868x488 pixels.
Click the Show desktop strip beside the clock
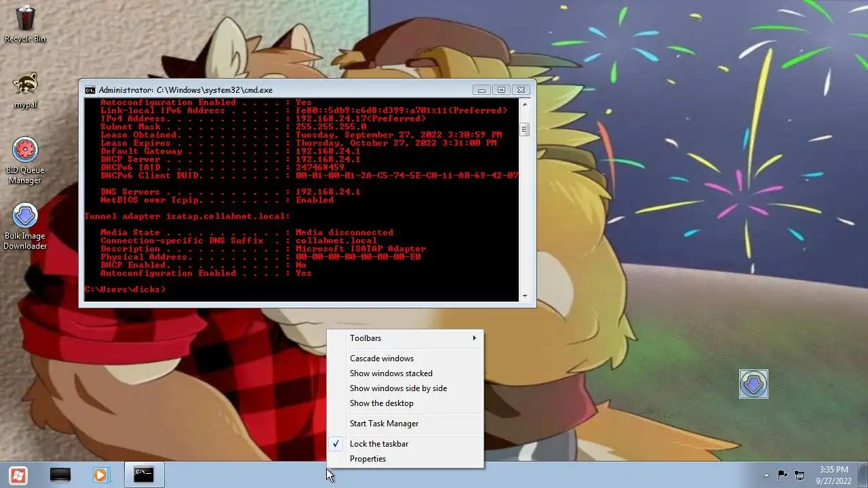[863, 475]
